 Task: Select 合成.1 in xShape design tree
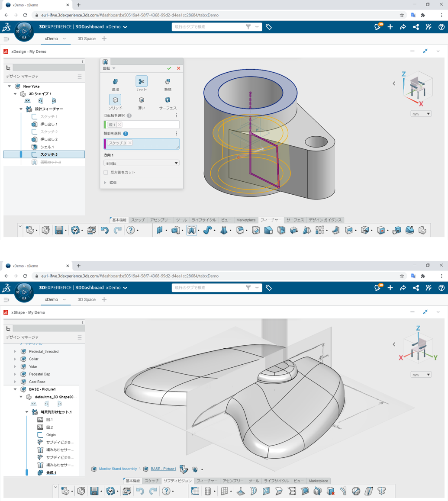pyautogui.click(x=51, y=472)
